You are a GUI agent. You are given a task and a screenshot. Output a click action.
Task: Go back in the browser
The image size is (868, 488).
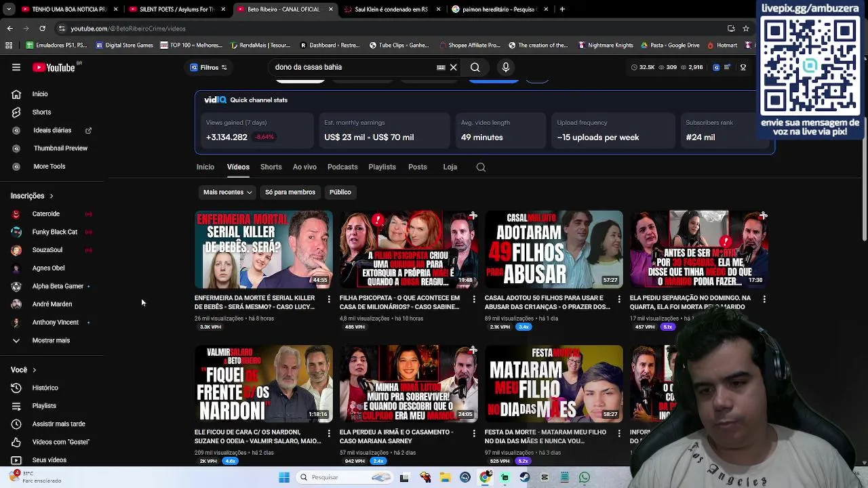tap(9, 28)
